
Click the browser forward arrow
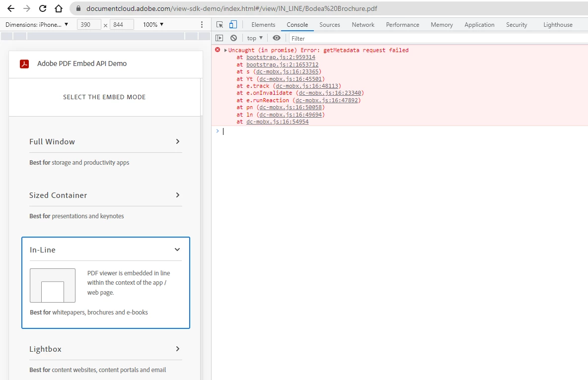pyautogui.click(x=27, y=8)
